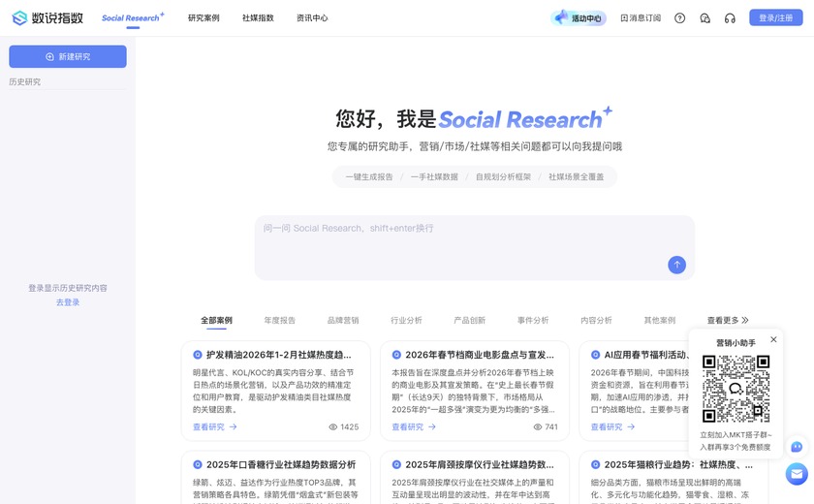Screen dimensions: 814x504
Task: Open the floating chatbot assistant icon
Action: coord(797,447)
